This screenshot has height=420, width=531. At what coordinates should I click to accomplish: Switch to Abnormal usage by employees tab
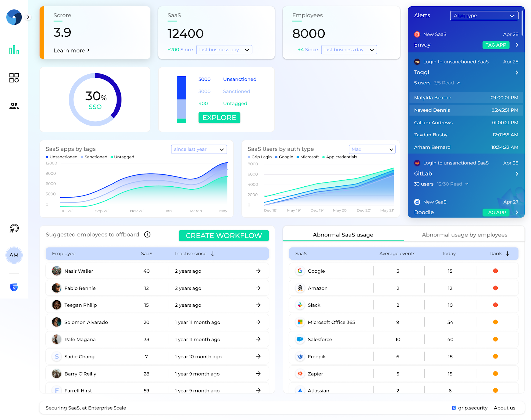[x=464, y=234]
